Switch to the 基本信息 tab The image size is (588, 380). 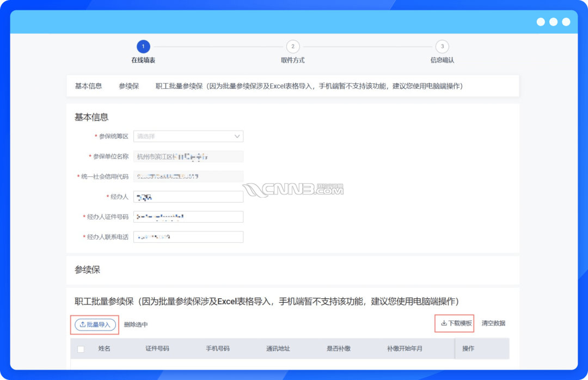click(89, 86)
